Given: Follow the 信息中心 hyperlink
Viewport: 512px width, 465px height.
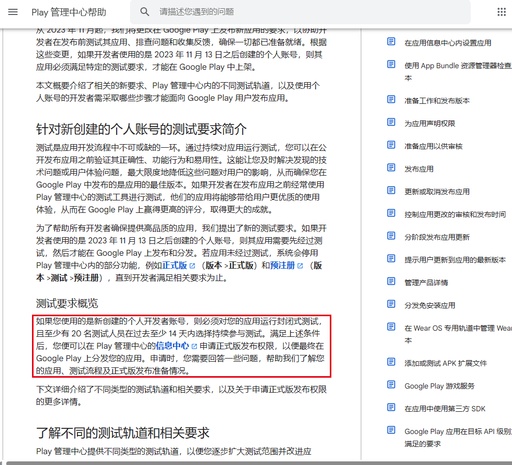Looking at the screenshot, I should click(x=172, y=346).
